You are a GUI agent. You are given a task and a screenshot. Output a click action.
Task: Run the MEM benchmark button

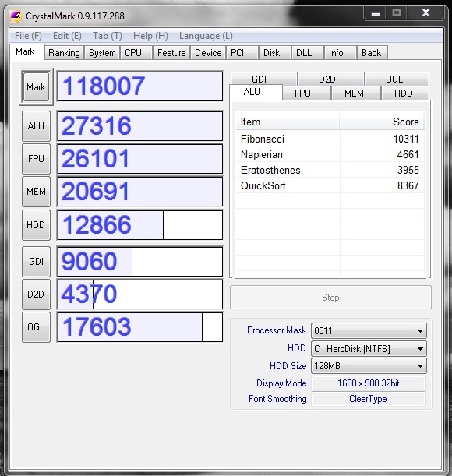click(36, 192)
